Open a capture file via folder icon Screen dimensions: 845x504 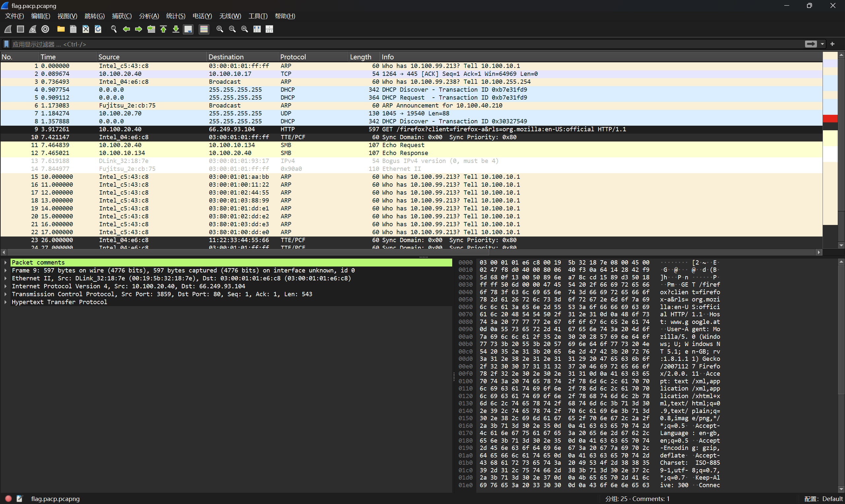tap(61, 29)
